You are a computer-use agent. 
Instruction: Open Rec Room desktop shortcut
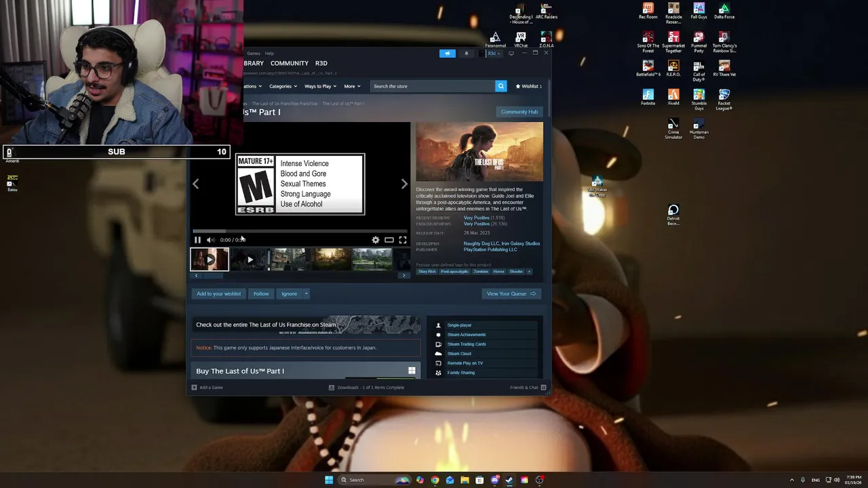click(x=648, y=11)
